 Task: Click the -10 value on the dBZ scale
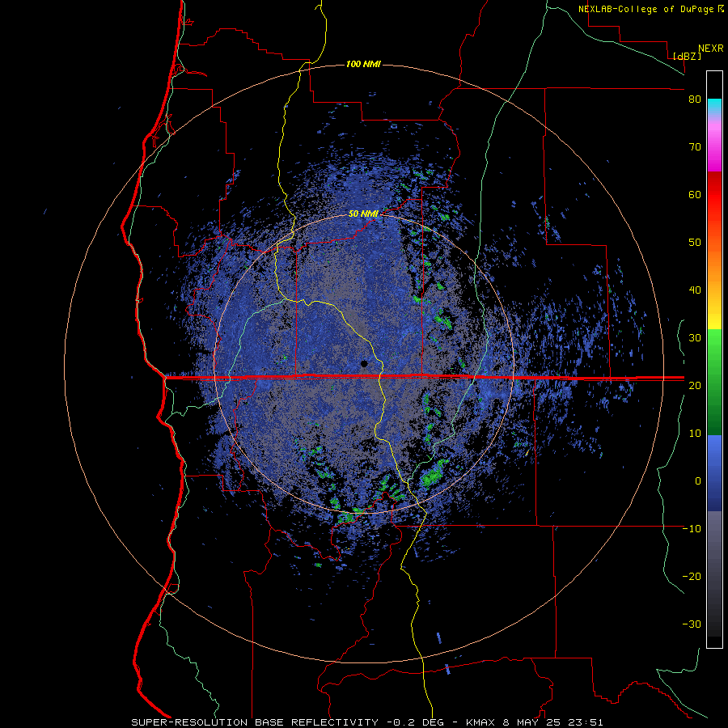[x=692, y=529]
